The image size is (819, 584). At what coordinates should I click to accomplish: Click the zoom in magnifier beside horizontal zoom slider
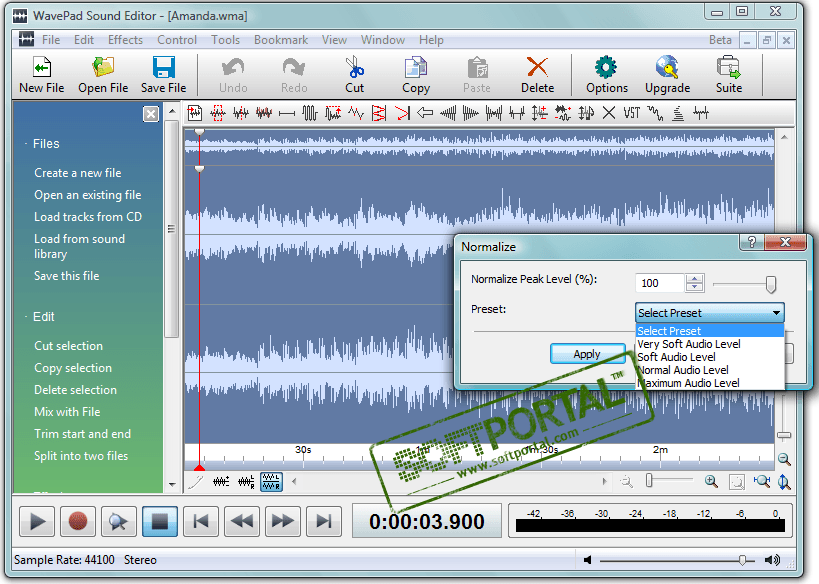[x=711, y=481]
